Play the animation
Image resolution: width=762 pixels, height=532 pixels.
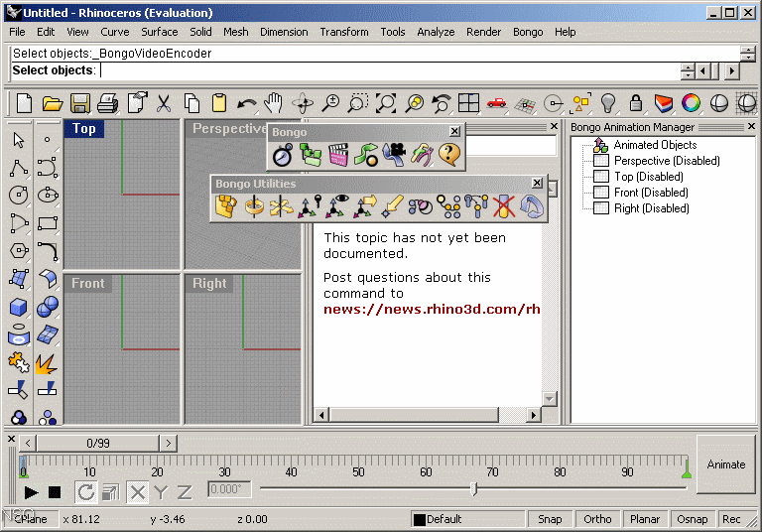pyautogui.click(x=31, y=492)
